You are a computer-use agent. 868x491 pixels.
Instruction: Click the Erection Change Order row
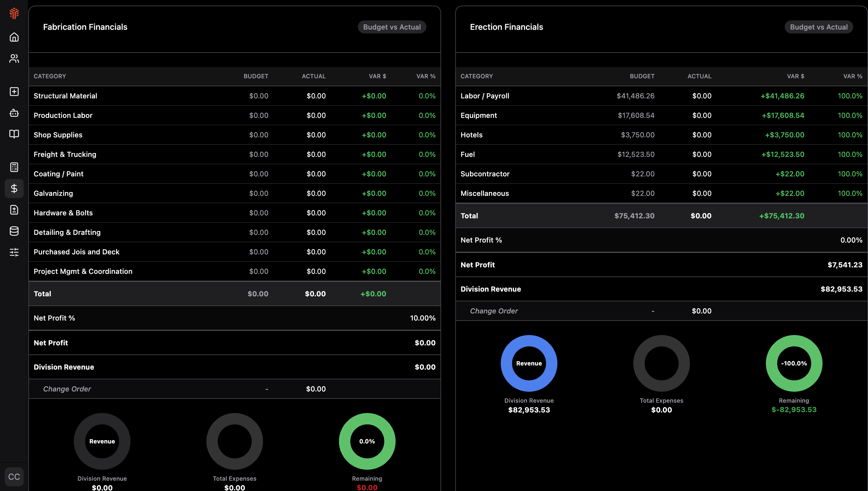(x=661, y=311)
